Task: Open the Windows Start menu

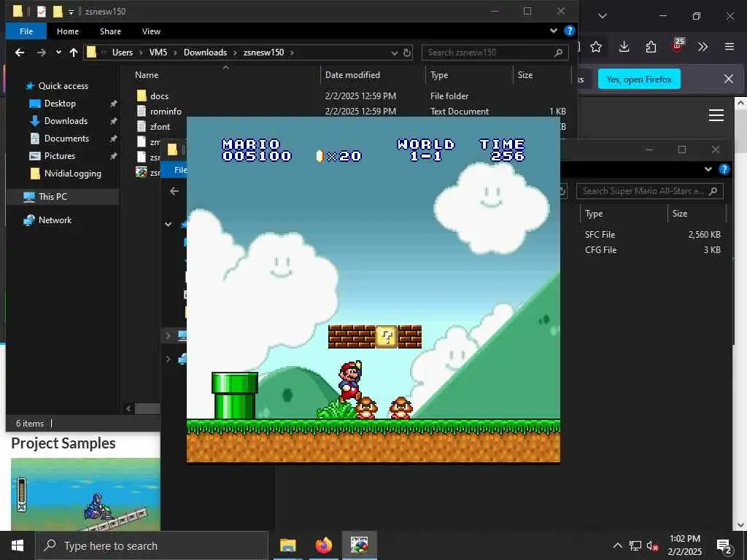Action: pyautogui.click(x=18, y=545)
